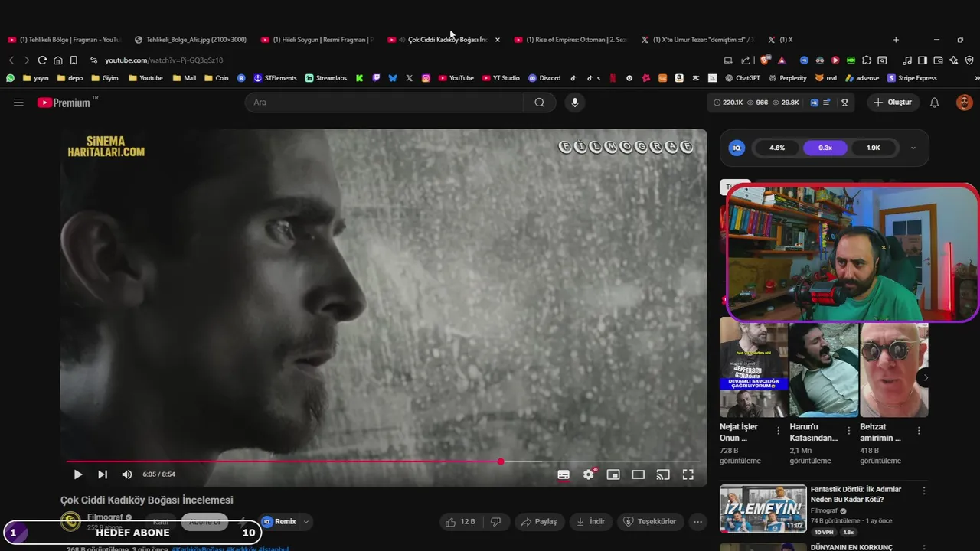The width and height of the screenshot is (980, 551).
Task: Open the Giyim bookmark folder
Action: click(105, 78)
